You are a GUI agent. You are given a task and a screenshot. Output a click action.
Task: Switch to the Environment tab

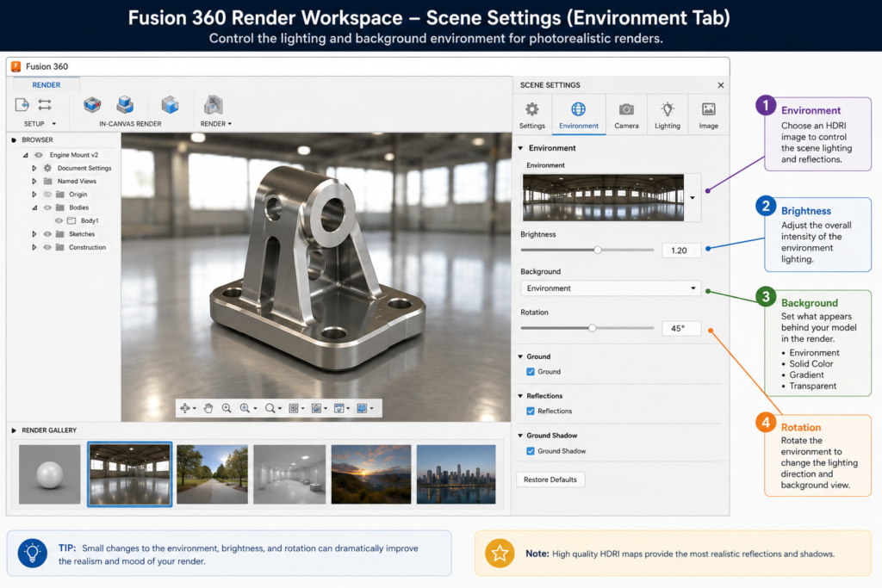pos(579,115)
